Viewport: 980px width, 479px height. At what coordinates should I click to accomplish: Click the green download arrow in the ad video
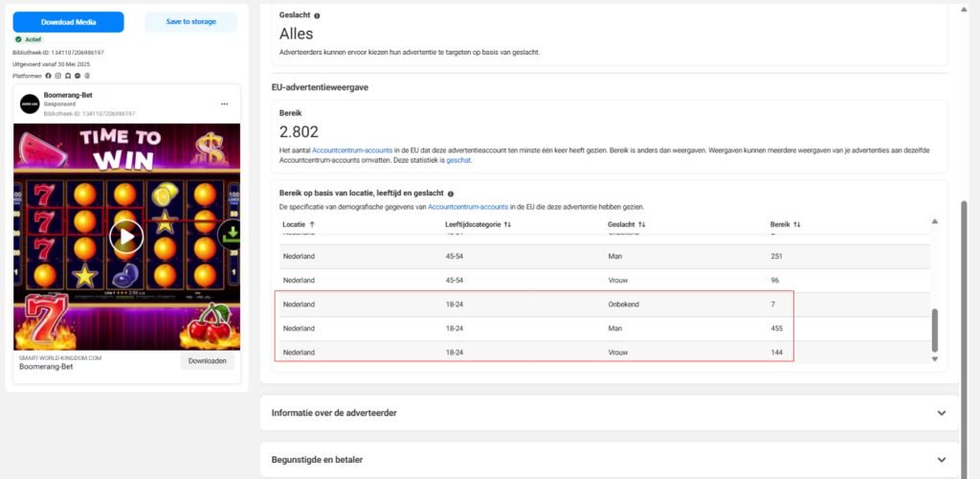click(230, 235)
